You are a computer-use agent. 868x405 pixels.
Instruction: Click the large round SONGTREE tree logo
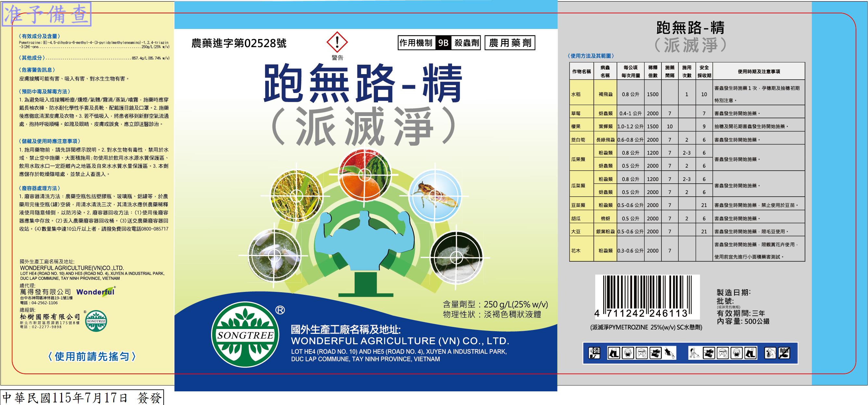tap(245, 335)
